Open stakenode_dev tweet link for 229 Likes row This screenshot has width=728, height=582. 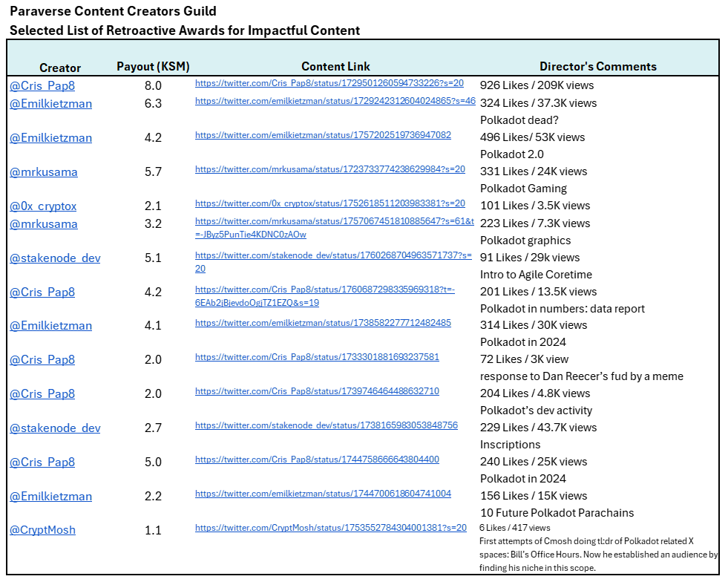pos(327,425)
